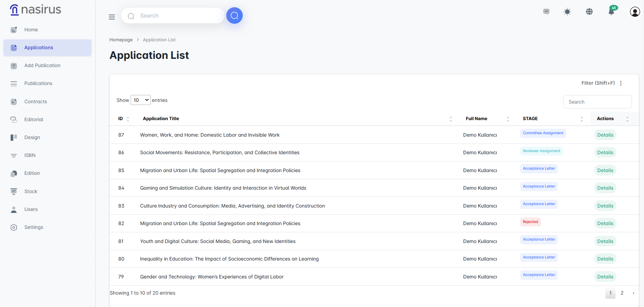Open Details for application 87

tap(605, 135)
